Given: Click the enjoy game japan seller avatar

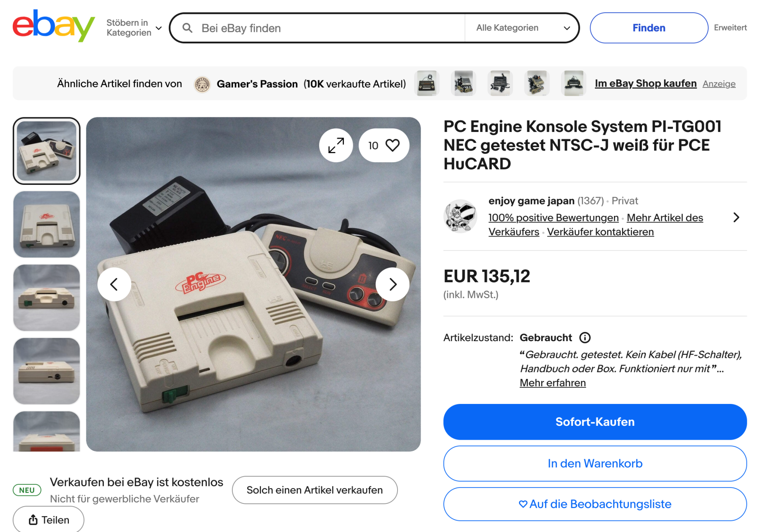Looking at the screenshot, I should point(460,216).
